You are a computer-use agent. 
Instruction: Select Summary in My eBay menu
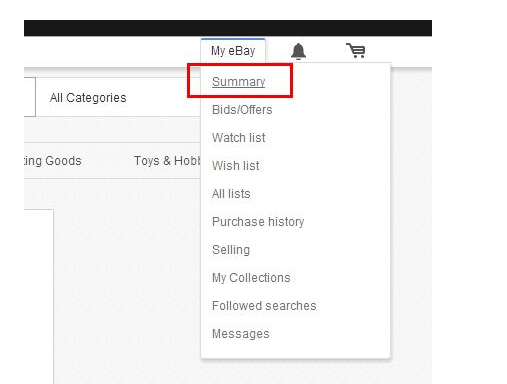(x=238, y=82)
